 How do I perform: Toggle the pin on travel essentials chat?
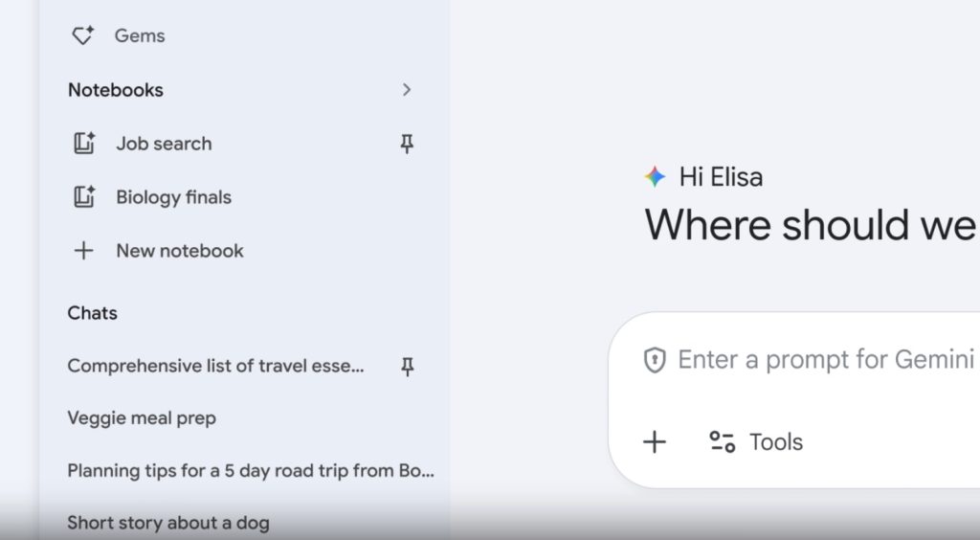[407, 367]
